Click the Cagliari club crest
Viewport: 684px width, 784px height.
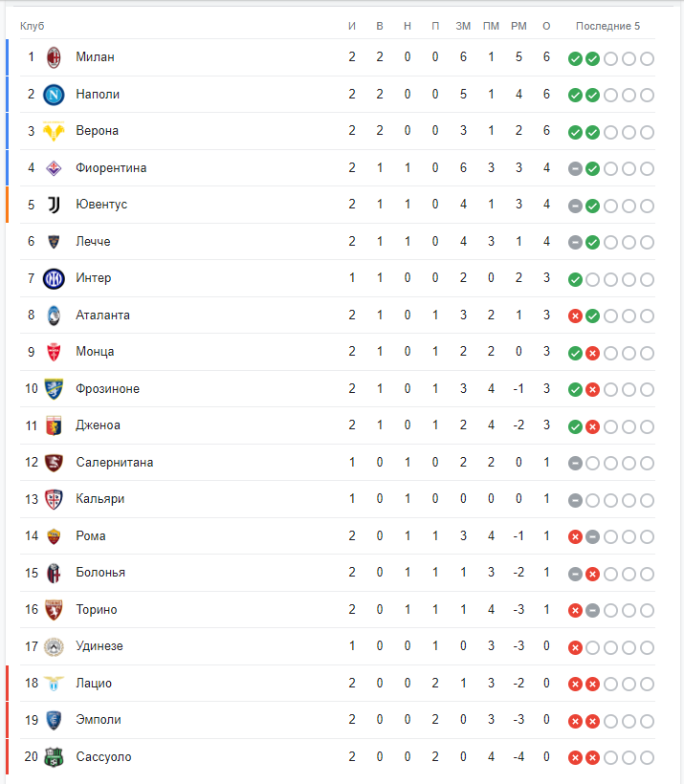coord(54,499)
